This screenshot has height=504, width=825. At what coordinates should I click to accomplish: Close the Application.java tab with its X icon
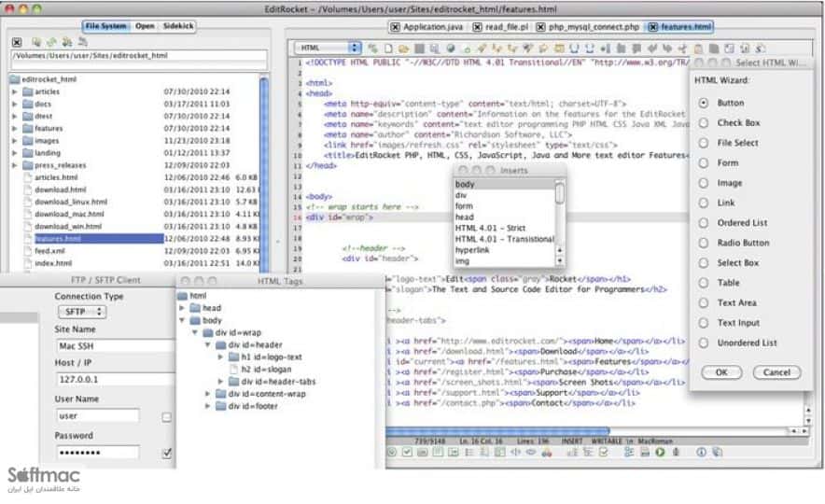click(395, 27)
